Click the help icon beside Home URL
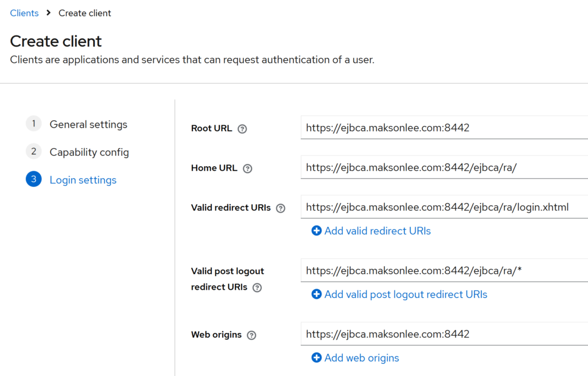This screenshot has height=376, width=588. (x=247, y=168)
